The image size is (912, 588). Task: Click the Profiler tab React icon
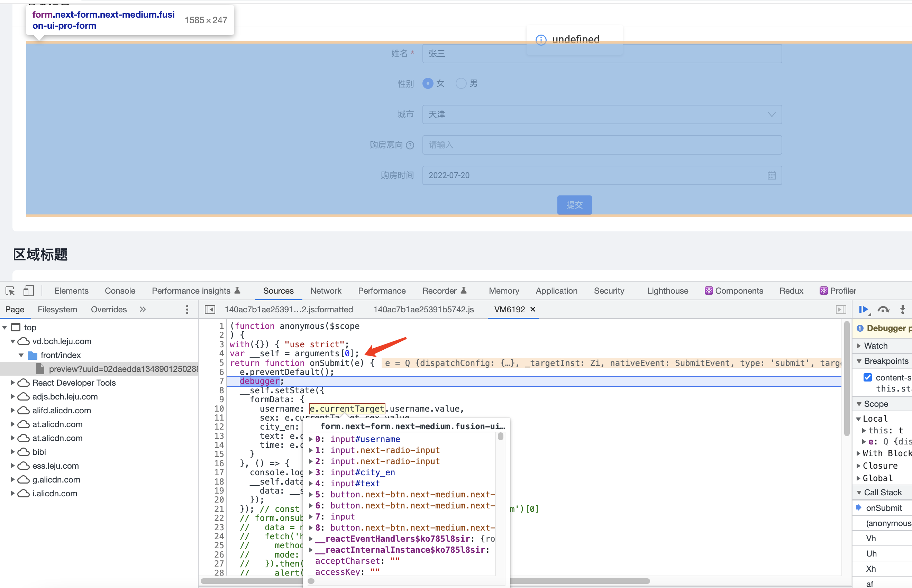click(x=823, y=291)
